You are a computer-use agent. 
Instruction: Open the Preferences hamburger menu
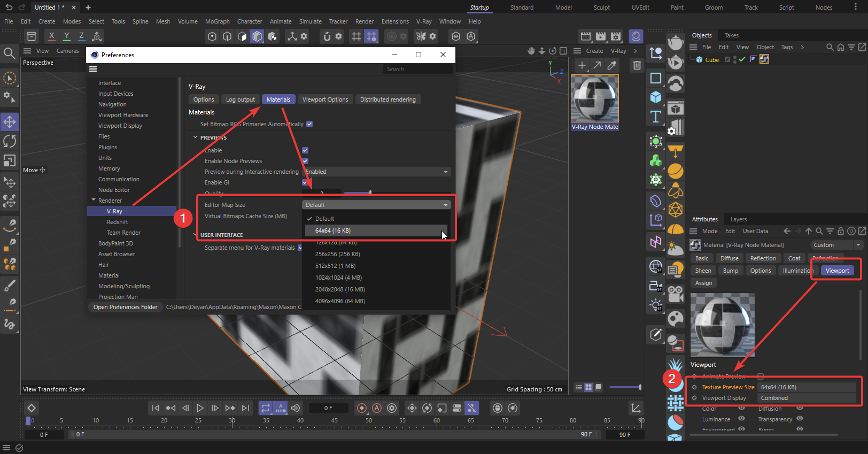click(x=93, y=69)
